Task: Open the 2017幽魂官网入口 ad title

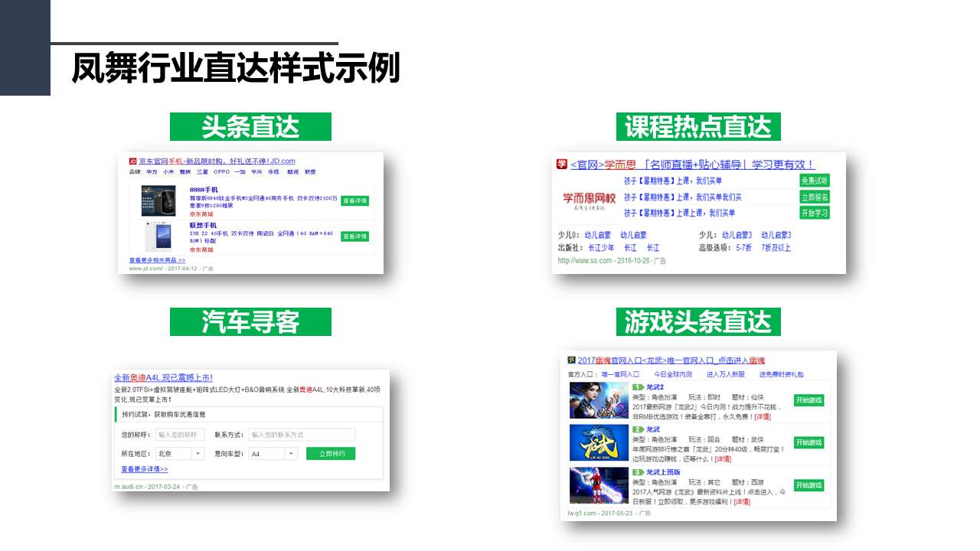Action: [x=671, y=360]
